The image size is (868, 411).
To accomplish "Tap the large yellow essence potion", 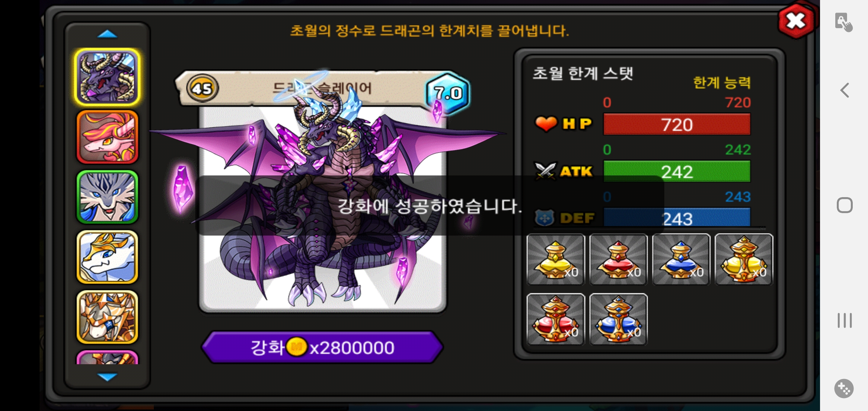I will (x=744, y=260).
